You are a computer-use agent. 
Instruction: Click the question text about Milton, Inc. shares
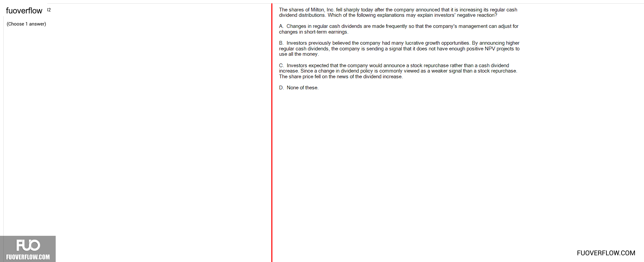tap(398, 12)
